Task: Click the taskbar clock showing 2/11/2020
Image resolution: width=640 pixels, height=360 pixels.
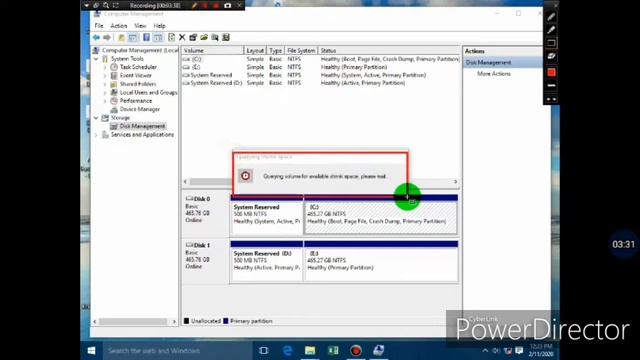Action: tap(541, 350)
